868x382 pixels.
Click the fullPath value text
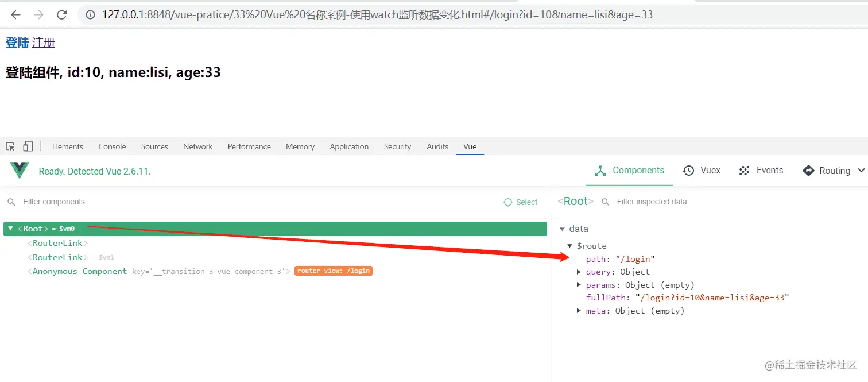712,298
